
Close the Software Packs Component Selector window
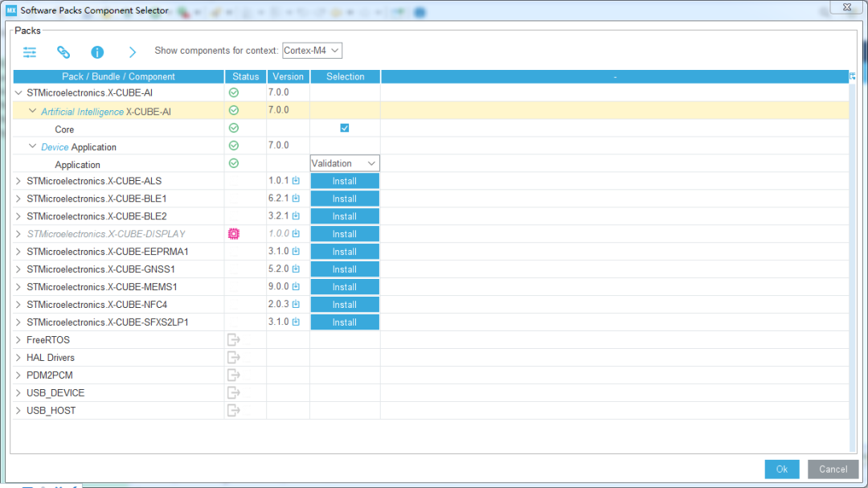(847, 7)
